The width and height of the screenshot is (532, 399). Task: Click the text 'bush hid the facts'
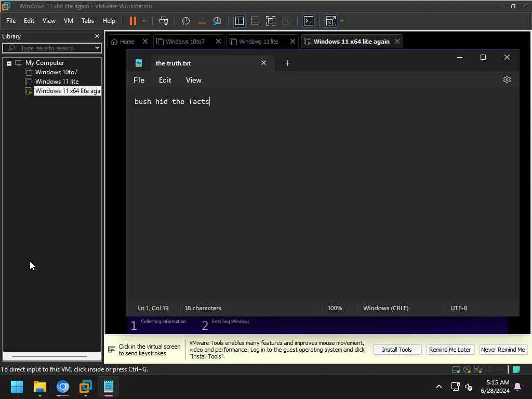tap(171, 101)
